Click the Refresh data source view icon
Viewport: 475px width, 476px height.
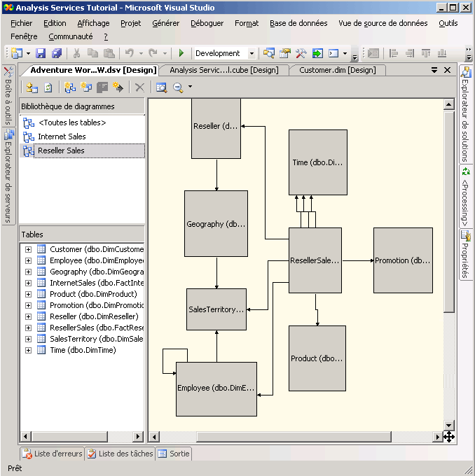(48, 87)
